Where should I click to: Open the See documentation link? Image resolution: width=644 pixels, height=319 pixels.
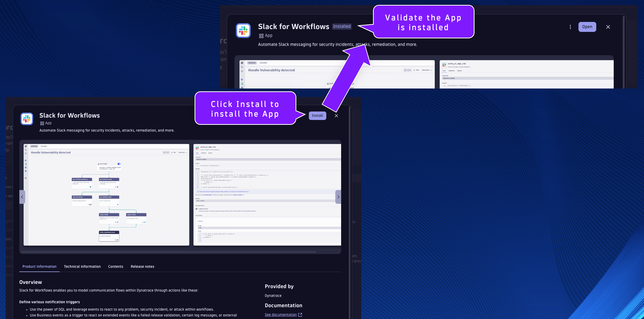(281, 315)
